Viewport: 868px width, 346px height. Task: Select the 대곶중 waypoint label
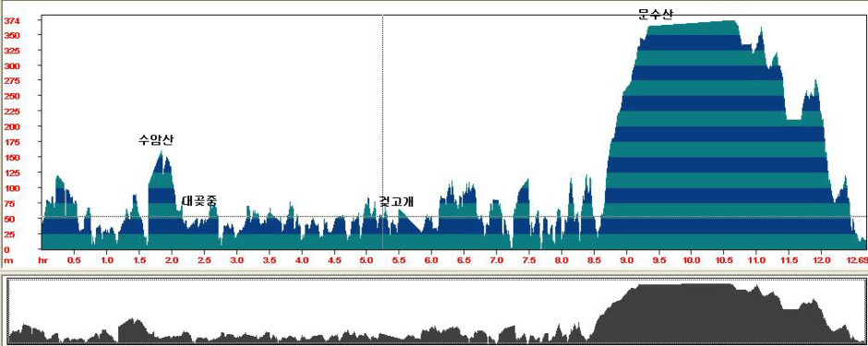[199, 201]
